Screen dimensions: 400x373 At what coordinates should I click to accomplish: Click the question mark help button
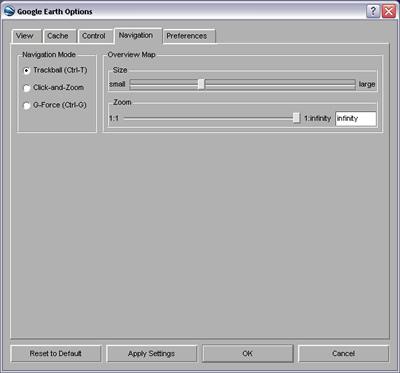point(373,11)
